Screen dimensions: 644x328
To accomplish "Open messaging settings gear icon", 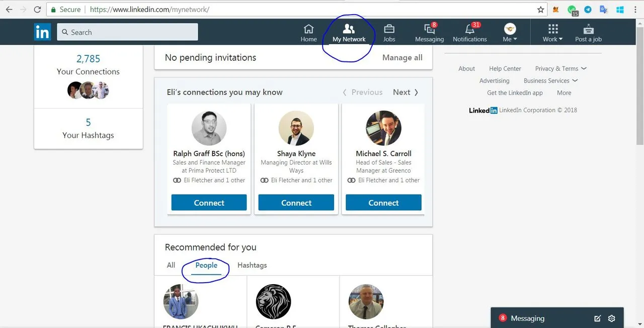I will [612, 318].
